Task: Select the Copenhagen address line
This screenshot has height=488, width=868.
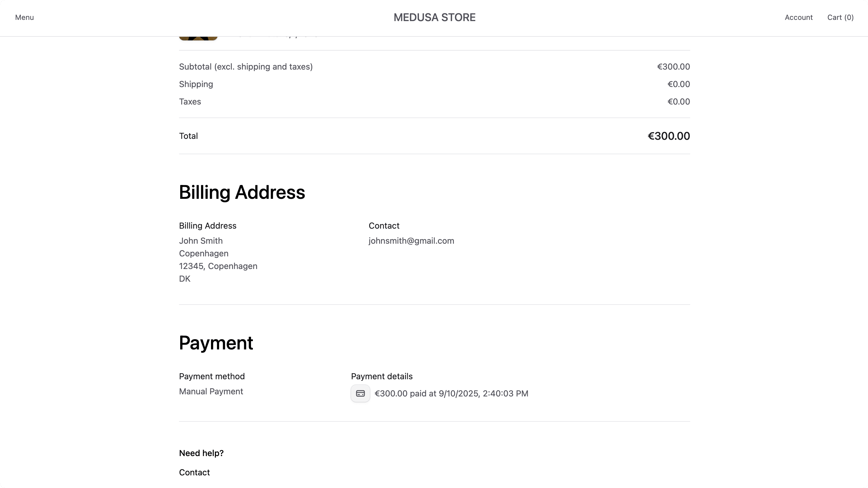Action: coord(203,253)
